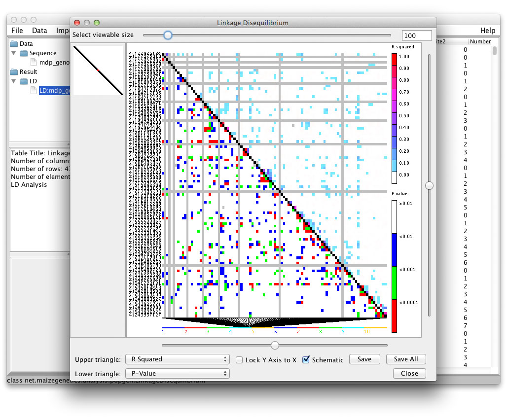Click the status bar class name text
The height and width of the screenshot is (420, 507).
point(106,380)
